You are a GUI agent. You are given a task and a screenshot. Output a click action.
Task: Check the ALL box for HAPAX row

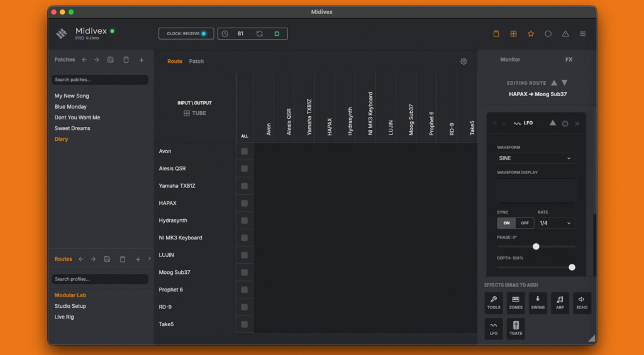click(x=245, y=203)
